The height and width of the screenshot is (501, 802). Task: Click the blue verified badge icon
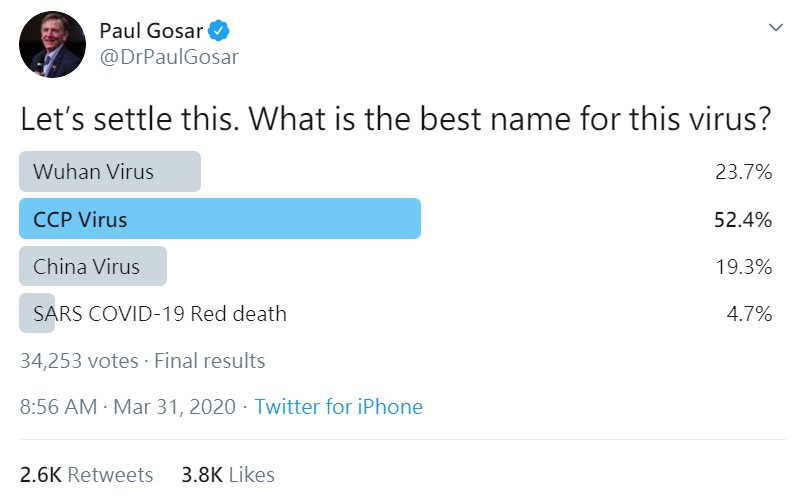(x=219, y=31)
